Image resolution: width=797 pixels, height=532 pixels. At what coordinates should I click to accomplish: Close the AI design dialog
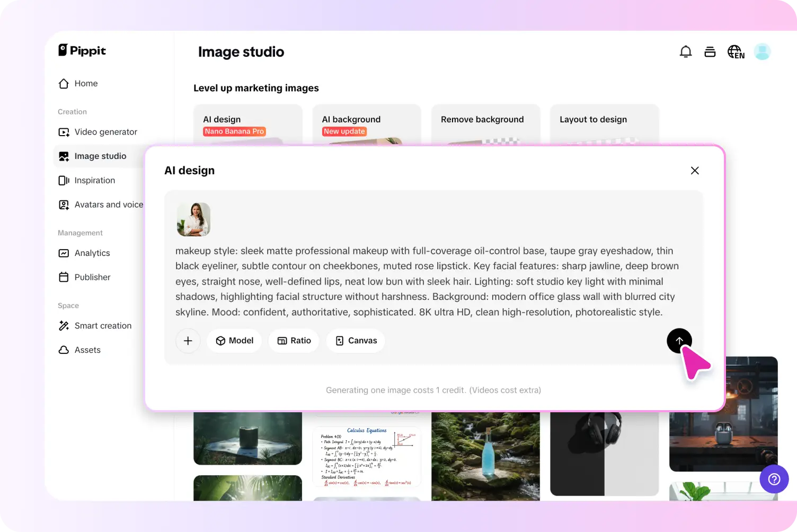click(x=695, y=171)
